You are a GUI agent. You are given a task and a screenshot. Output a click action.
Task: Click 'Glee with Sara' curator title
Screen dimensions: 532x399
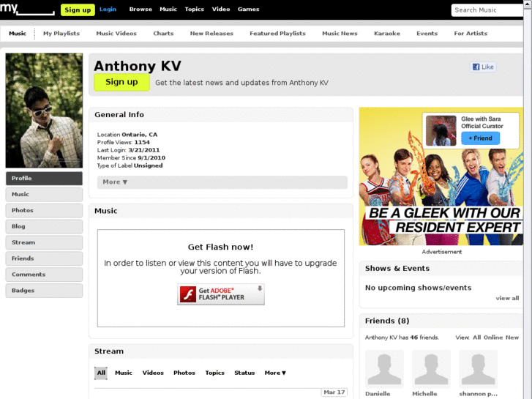click(481, 119)
